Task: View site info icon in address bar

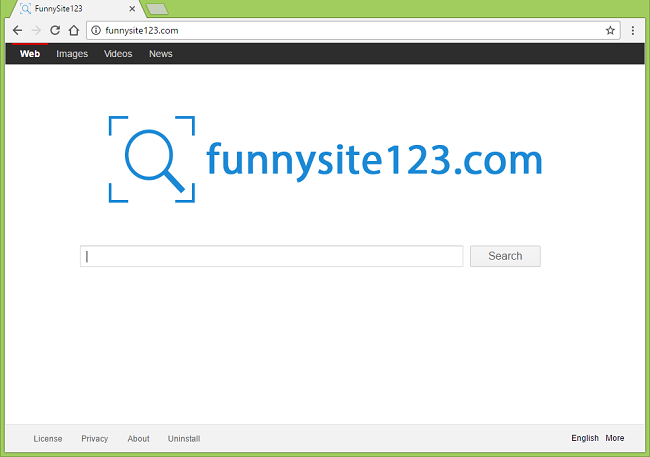Action: [x=96, y=30]
